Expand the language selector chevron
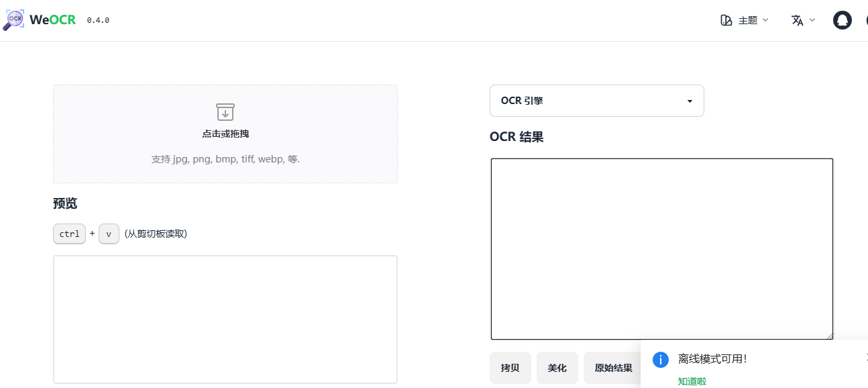The image size is (868, 388). tap(812, 20)
